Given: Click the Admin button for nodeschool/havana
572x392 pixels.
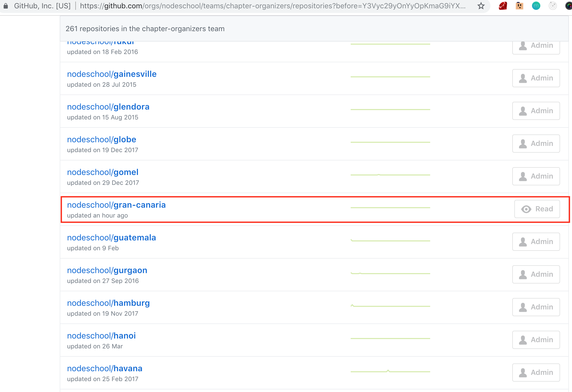Looking at the screenshot, I should pyautogui.click(x=536, y=372).
